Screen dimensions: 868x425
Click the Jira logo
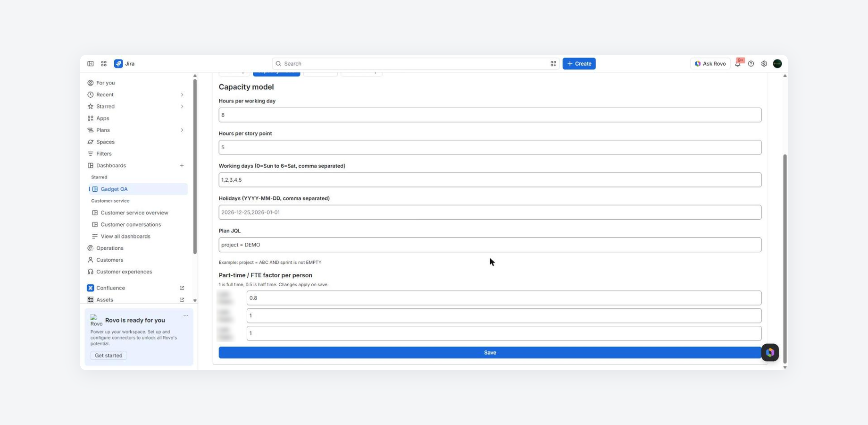tap(124, 64)
